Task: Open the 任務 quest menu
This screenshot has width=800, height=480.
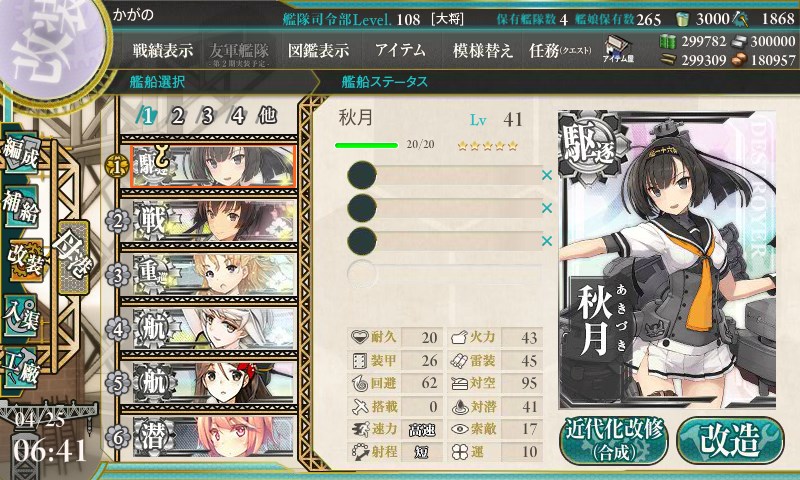Action: coord(560,50)
